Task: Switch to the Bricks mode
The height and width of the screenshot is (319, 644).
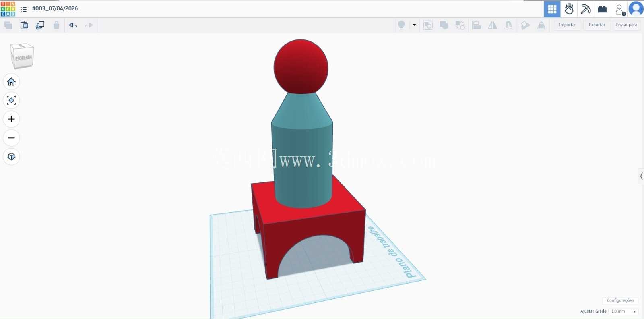Action: pos(602,9)
